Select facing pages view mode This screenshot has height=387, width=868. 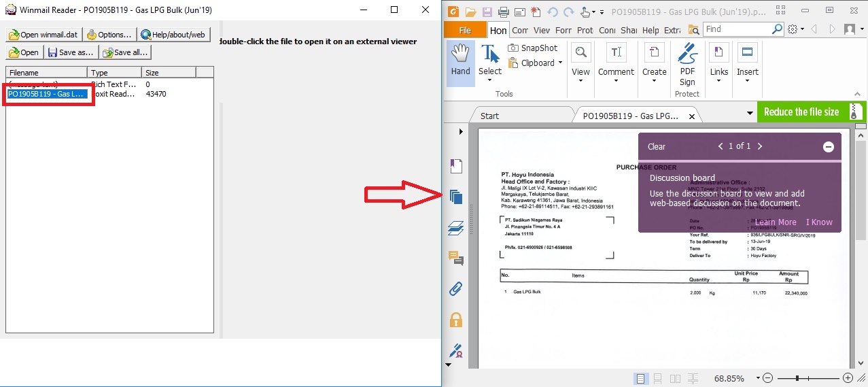pos(675,378)
